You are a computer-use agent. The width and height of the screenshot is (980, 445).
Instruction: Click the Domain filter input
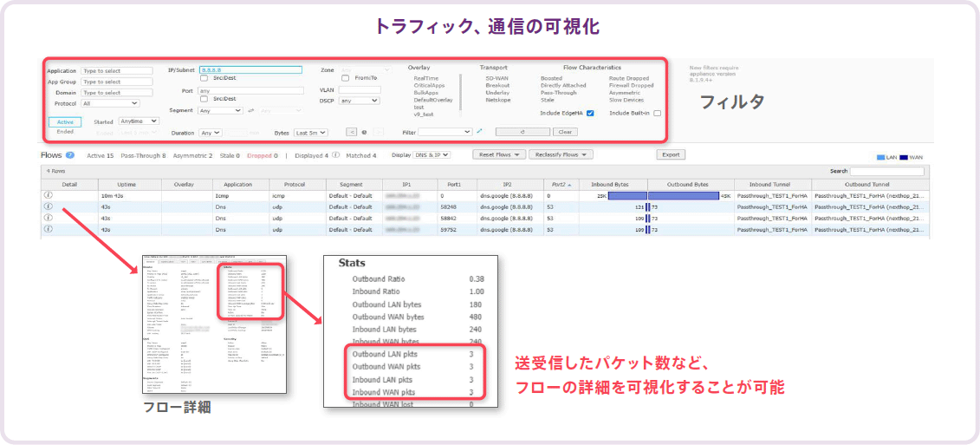click(117, 92)
